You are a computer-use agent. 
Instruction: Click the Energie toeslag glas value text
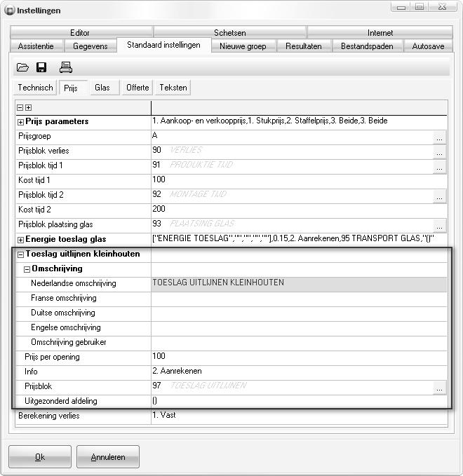293,238
